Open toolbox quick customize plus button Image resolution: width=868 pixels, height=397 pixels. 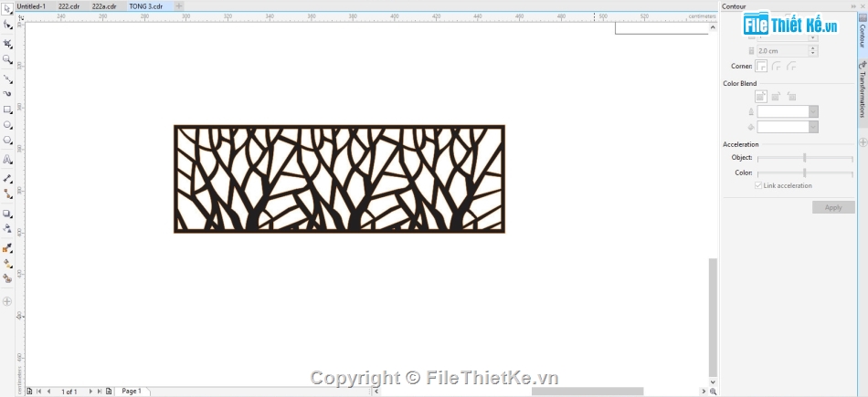pos(7,301)
